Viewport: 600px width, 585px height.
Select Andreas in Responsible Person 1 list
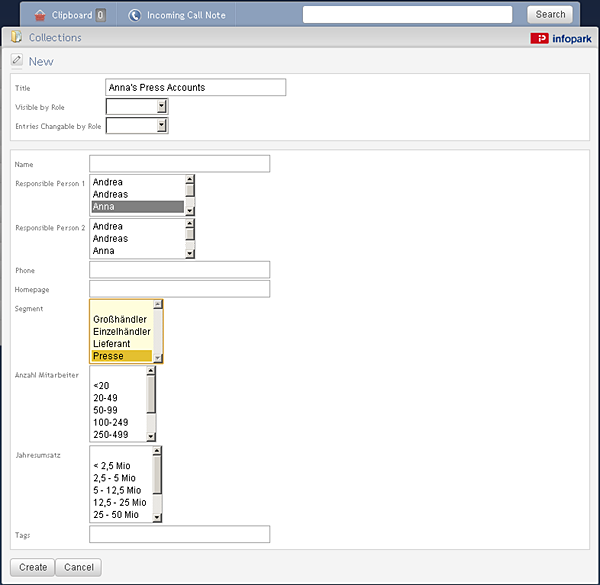[138, 194]
